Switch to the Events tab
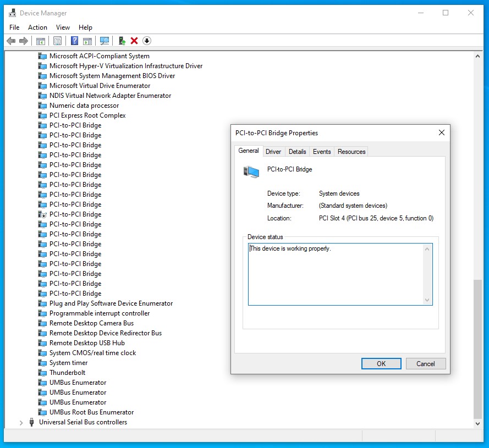The height and width of the screenshot is (448, 489). 322,152
